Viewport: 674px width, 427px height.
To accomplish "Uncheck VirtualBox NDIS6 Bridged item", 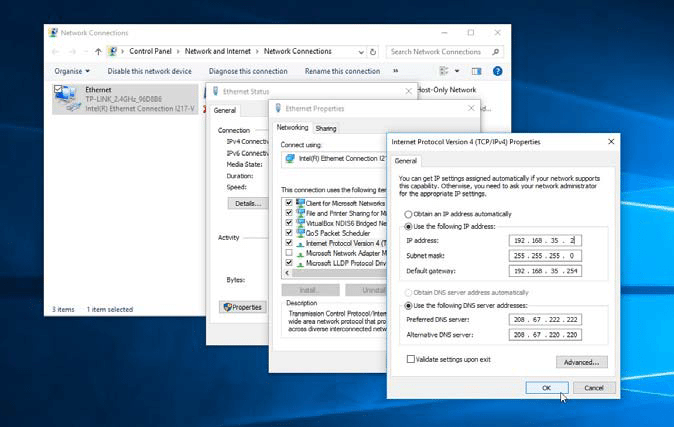I will coord(289,223).
